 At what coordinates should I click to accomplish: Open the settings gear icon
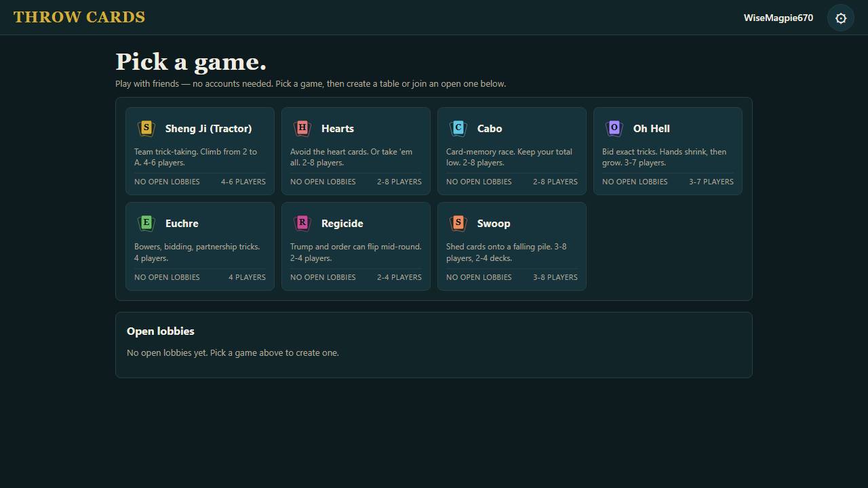841,18
